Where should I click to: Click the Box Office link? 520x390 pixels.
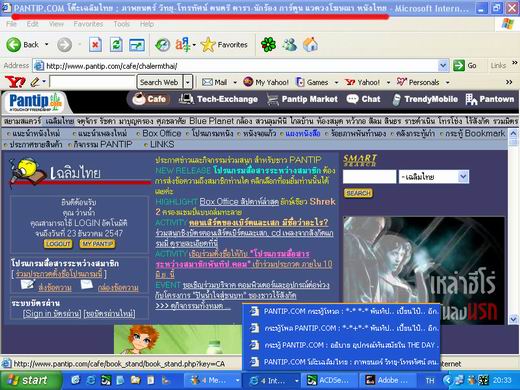click(x=161, y=133)
